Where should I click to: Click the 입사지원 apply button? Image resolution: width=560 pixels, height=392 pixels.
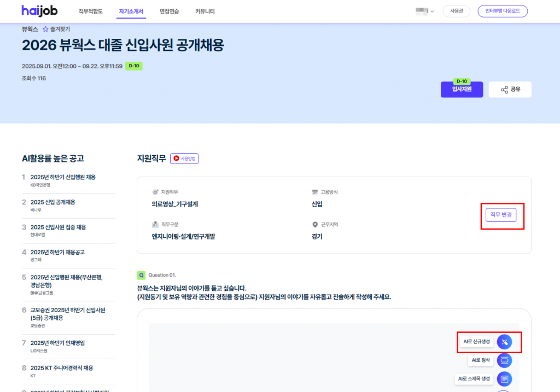click(462, 89)
